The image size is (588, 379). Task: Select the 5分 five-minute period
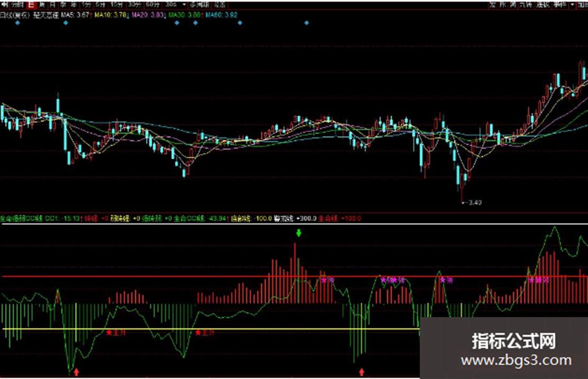pos(100,4)
